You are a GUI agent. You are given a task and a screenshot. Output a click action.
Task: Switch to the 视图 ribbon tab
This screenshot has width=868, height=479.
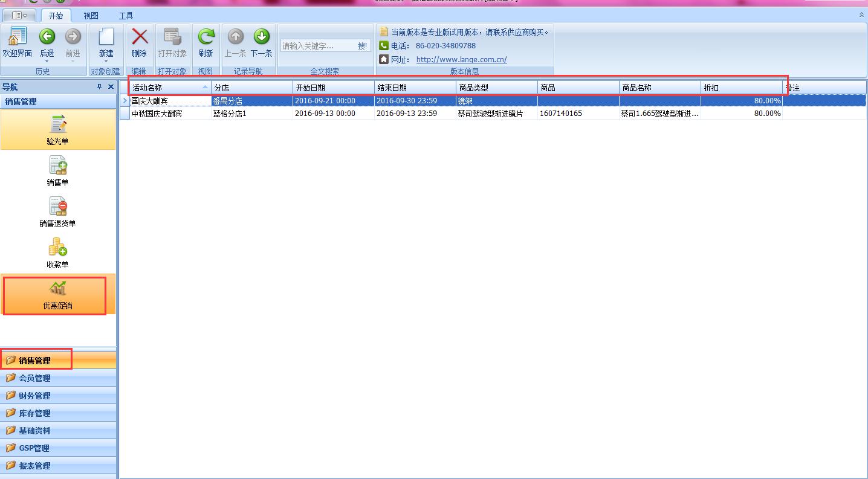91,16
